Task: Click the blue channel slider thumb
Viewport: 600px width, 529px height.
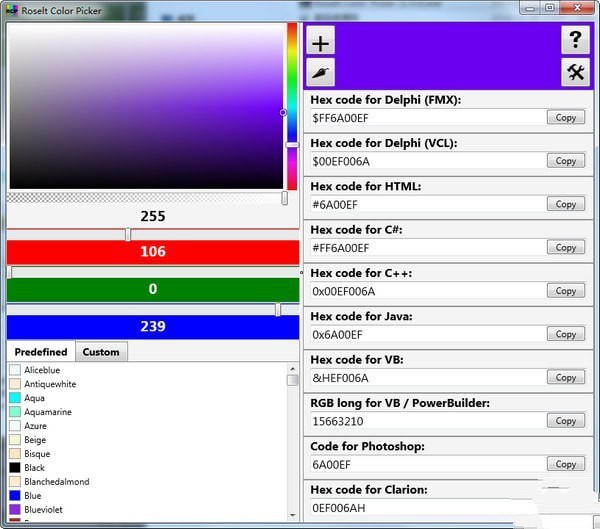Action: pos(278,309)
